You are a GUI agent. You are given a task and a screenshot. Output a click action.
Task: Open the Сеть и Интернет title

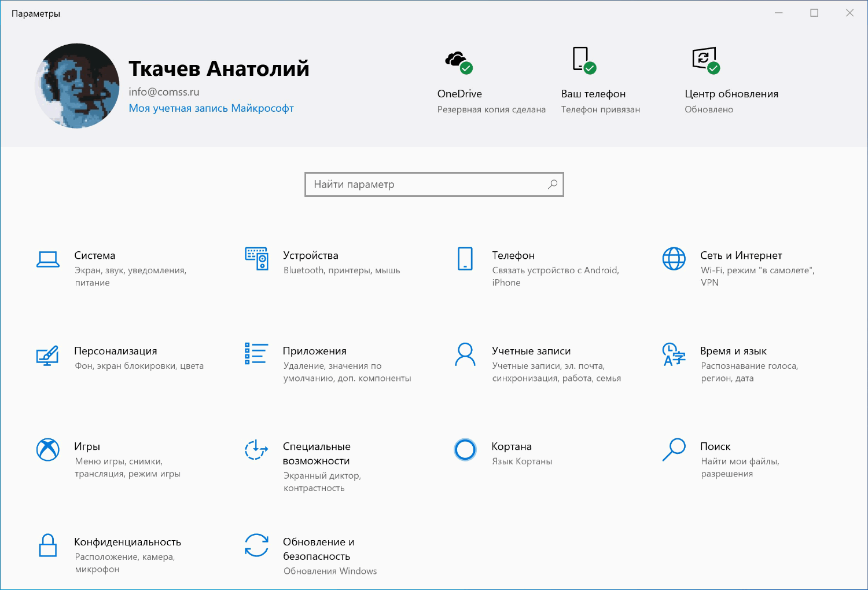tap(741, 255)
